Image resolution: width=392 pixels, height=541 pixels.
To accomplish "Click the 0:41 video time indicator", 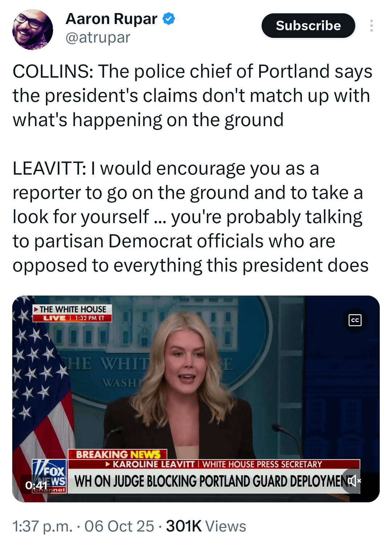I will [x=37, y=485].
